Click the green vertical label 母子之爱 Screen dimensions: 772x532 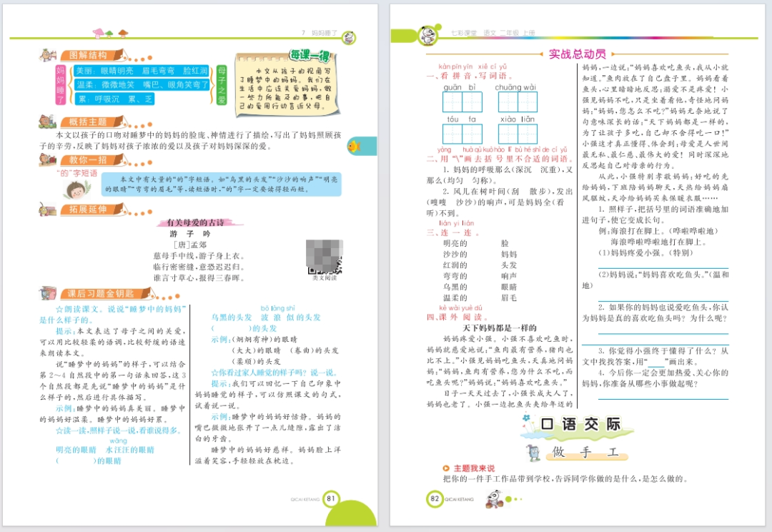coord(222,84)
